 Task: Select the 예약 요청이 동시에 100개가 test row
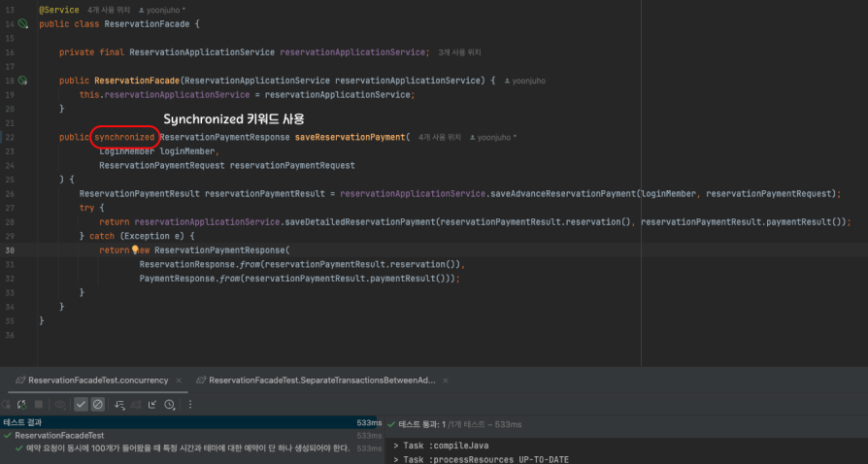point(187,448)
